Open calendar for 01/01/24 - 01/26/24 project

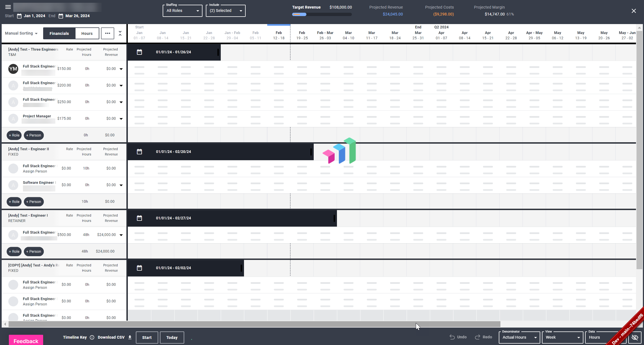click(x=139, y=52)
